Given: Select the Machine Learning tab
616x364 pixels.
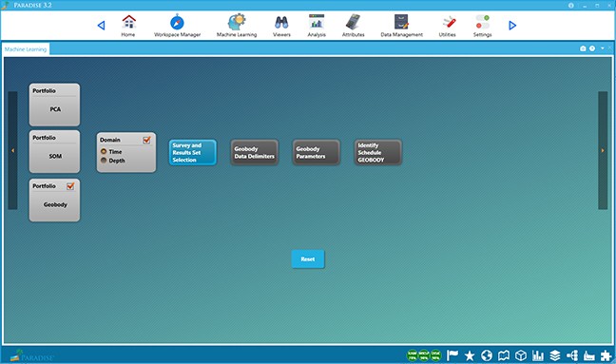Looking at the screenshot, I should point(26,49).
